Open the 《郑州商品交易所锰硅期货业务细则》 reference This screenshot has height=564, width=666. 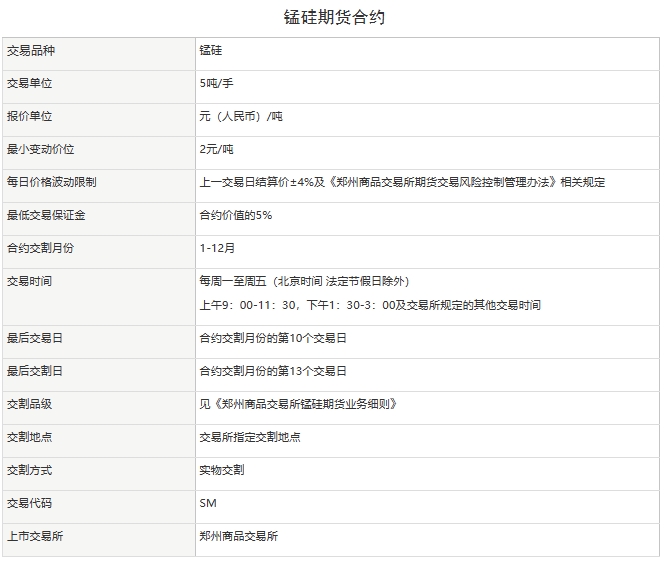tap(305, 404)
